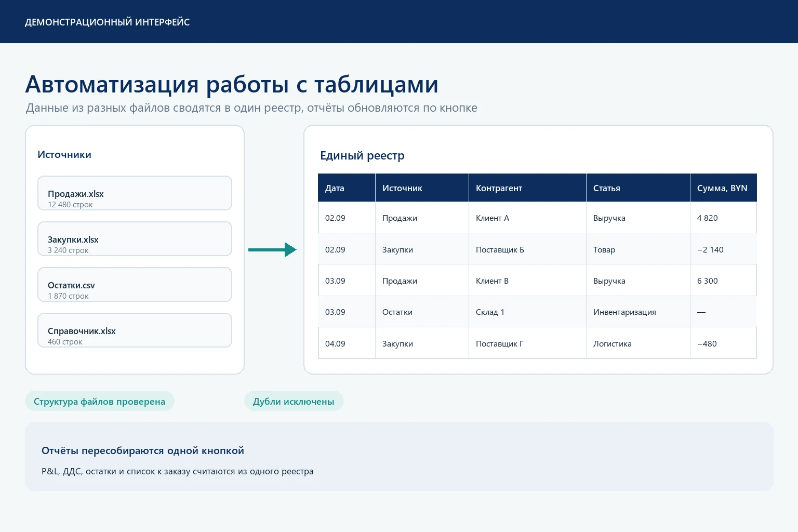
Task: Click the 'Дубли исключены' badge
Action: click(294, 401)
